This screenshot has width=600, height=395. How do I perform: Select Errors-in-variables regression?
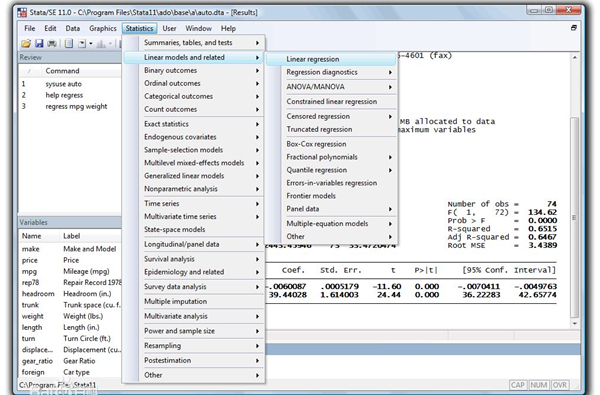(x=331, y=183)
